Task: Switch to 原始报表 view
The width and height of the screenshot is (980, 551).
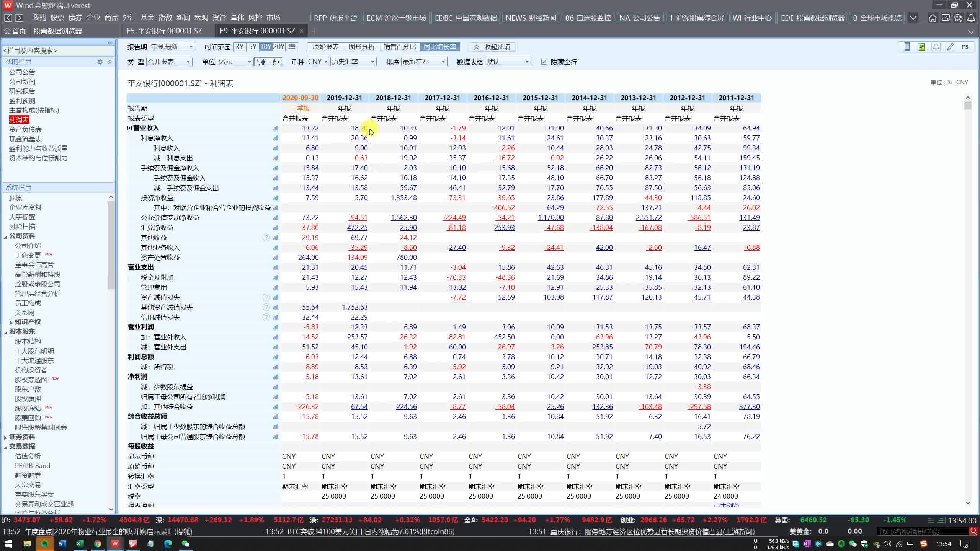Action: 325,47
